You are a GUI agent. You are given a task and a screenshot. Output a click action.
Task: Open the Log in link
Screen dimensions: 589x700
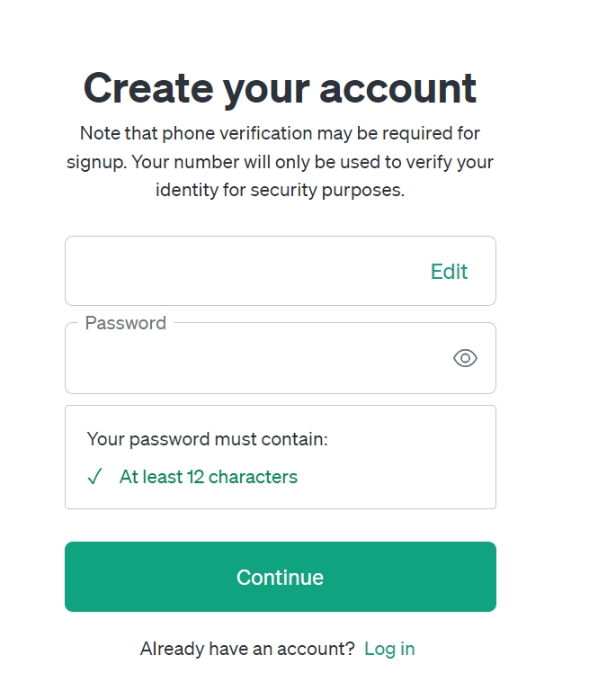click(389, 649)
